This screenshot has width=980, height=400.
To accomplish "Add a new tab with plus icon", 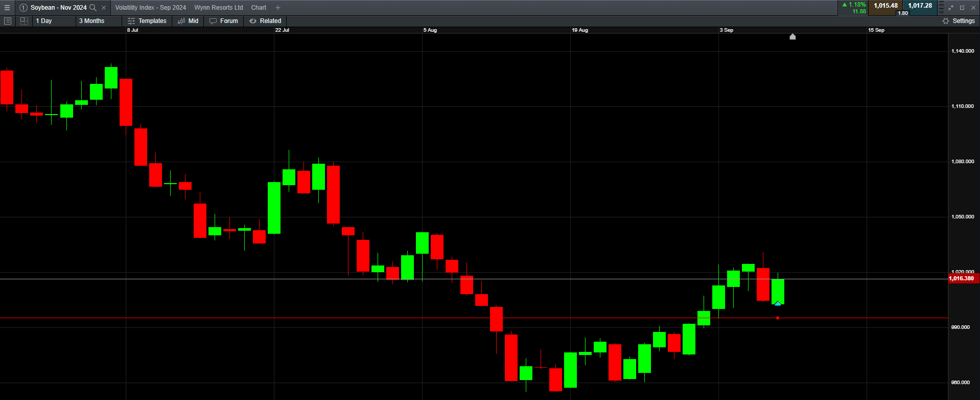I will coord(278,8).
